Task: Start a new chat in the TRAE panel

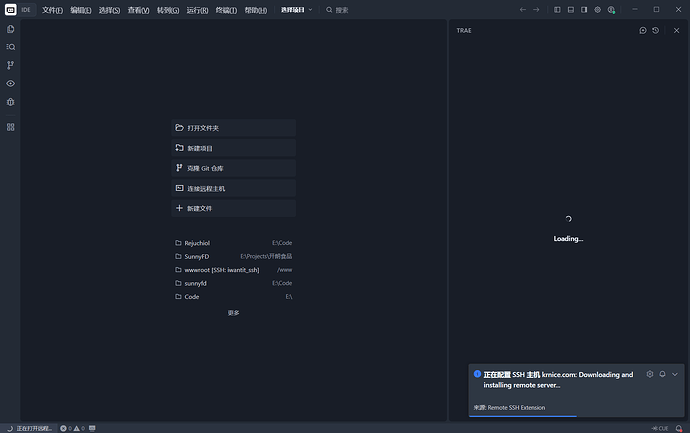Action: tap(643, 30)
